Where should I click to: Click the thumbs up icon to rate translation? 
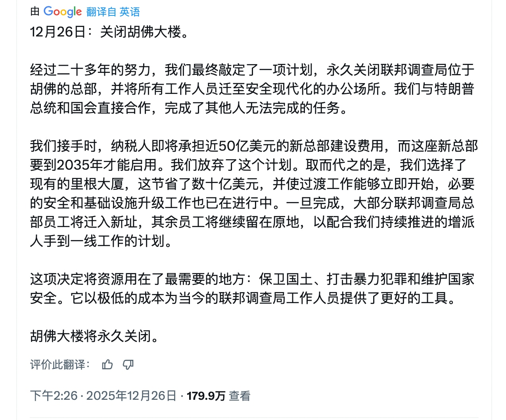click(x=107, y=365)
